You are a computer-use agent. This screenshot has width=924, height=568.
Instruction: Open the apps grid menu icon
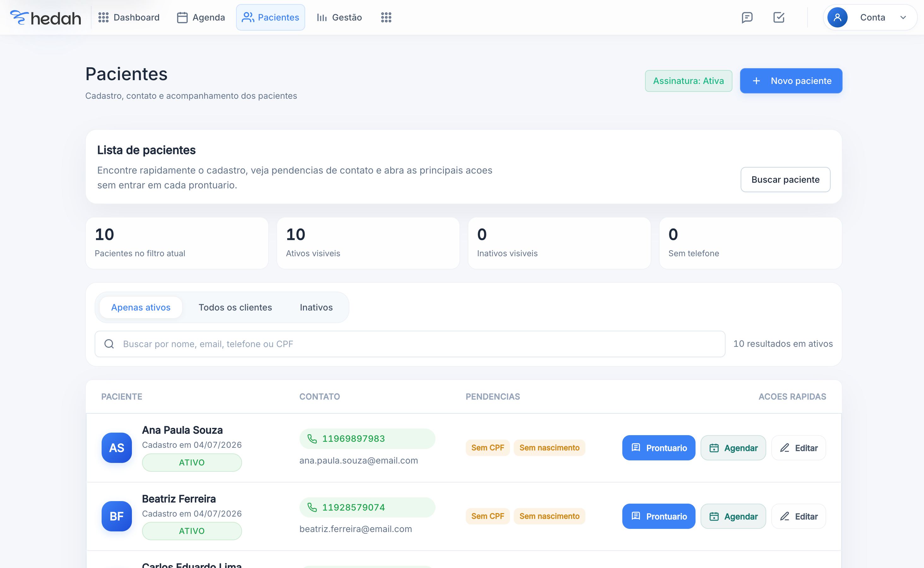tap(386, 18)
